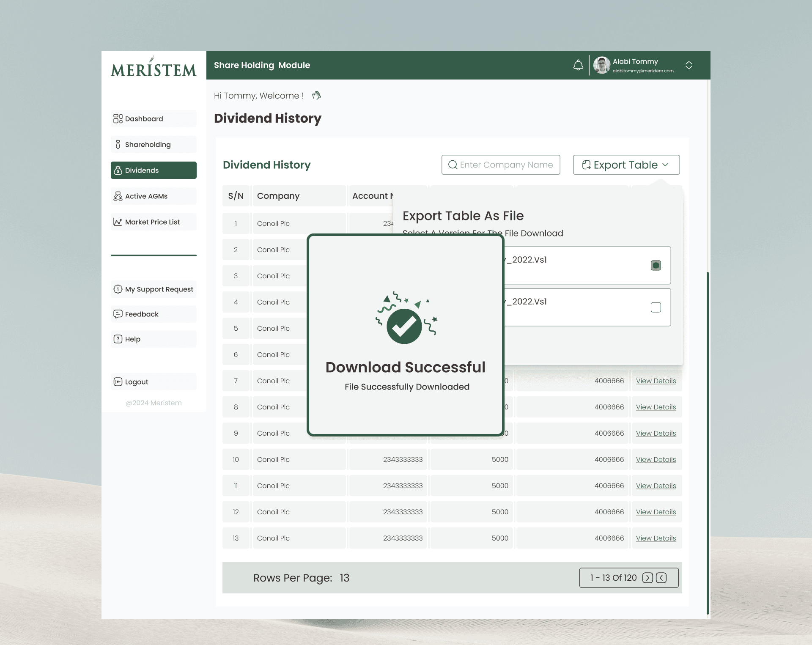The height and width of the screenshot is (645, 812).
Task: Open the Export Table dropdown
Action: [626, 165]
